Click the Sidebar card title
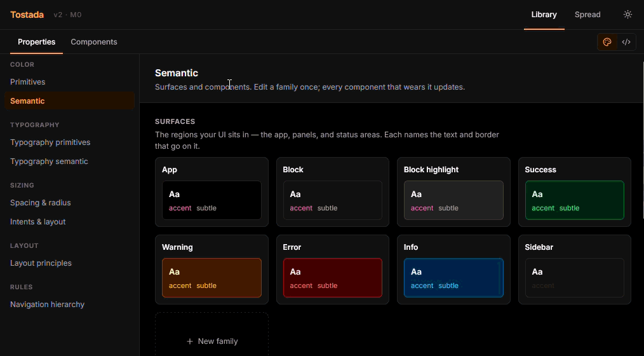 click(x=539, y=247)
